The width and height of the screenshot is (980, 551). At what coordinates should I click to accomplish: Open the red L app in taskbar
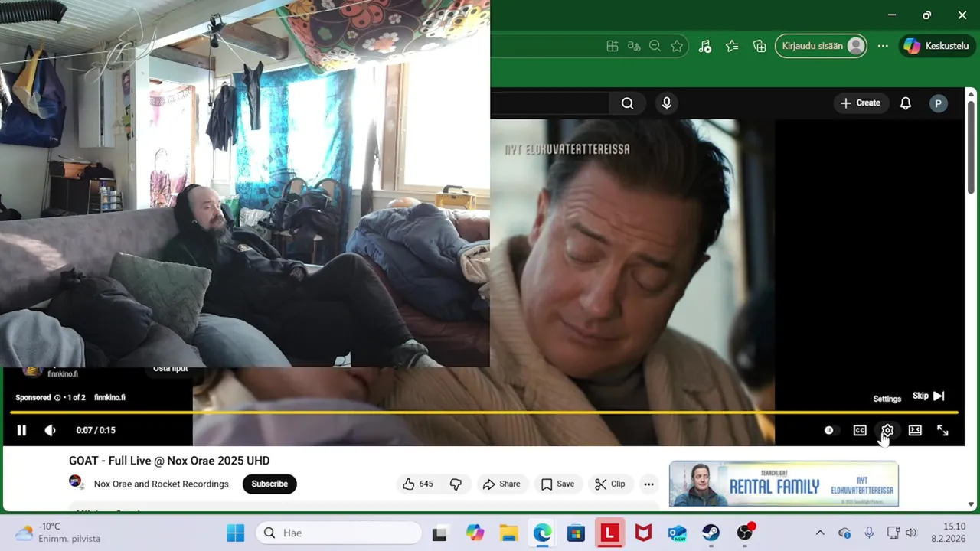coord(609,533)
